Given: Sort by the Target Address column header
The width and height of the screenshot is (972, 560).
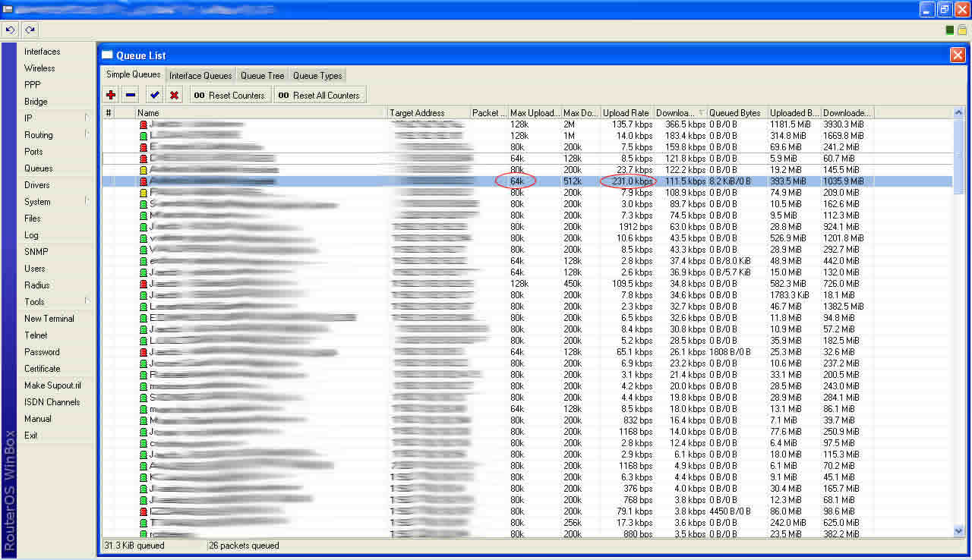Looking at the screenshot, I should tap(429, 113).
